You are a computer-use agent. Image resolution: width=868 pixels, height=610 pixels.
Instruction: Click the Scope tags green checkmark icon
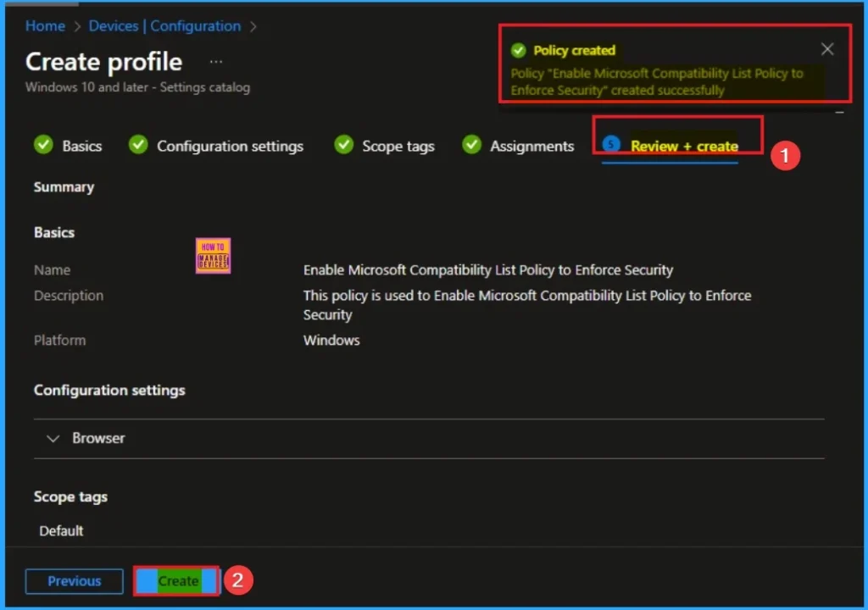[x=343, y=145]
